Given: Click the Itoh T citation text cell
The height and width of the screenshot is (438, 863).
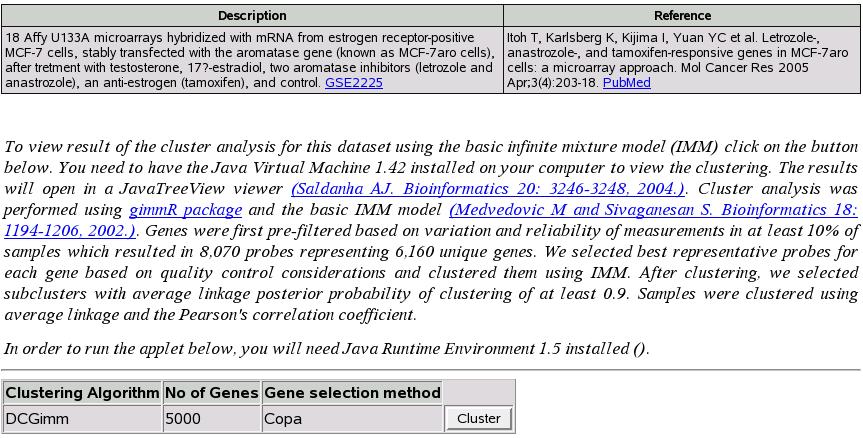Looking at the screenshot, I should tap(682, 60).
